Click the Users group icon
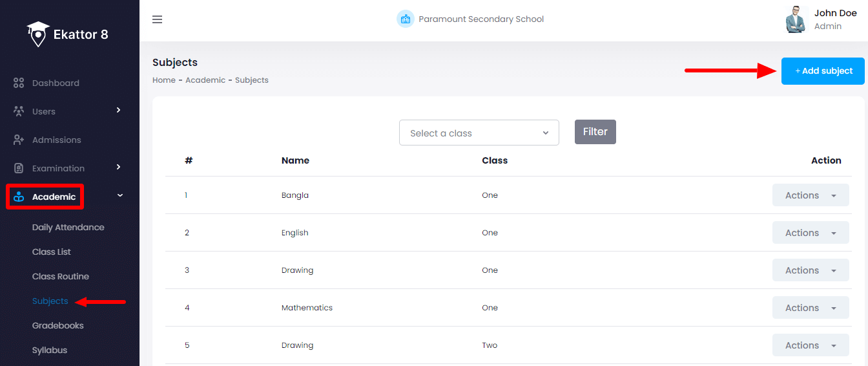This screenshot has width=868, height=366. click(19, 111)
